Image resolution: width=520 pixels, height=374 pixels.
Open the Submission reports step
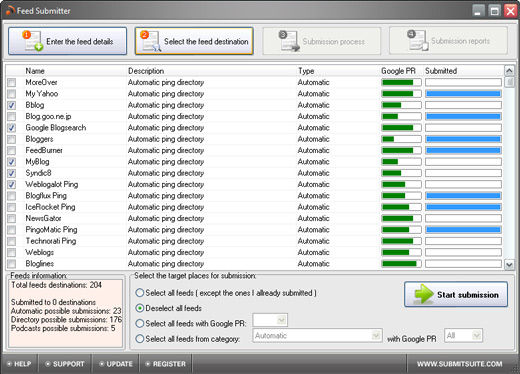[448, 41]
